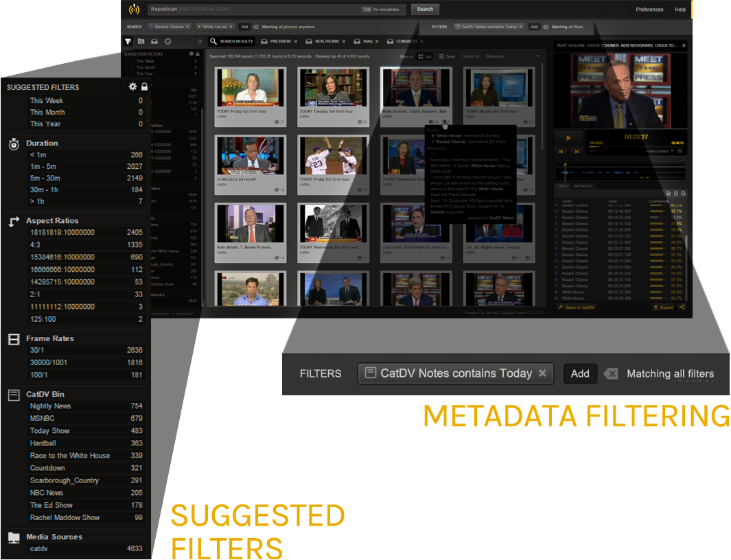Click the Search button
Screen dimensions: 731x560
pos(425,10)
